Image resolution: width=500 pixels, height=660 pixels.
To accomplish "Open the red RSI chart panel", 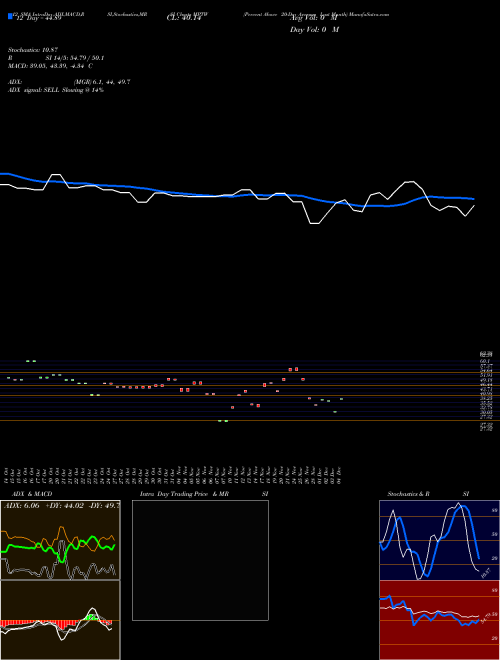I will tap(439, 620).
